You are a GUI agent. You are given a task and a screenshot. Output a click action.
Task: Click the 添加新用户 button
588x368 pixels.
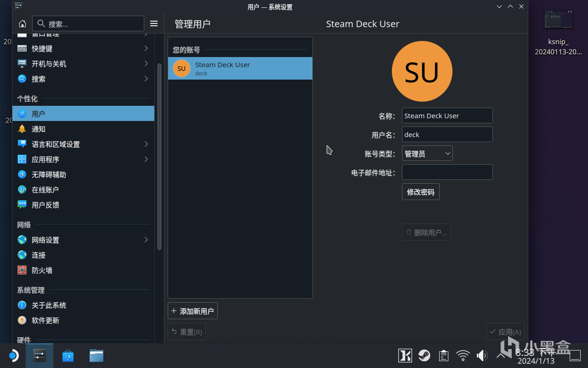[192, 311]
